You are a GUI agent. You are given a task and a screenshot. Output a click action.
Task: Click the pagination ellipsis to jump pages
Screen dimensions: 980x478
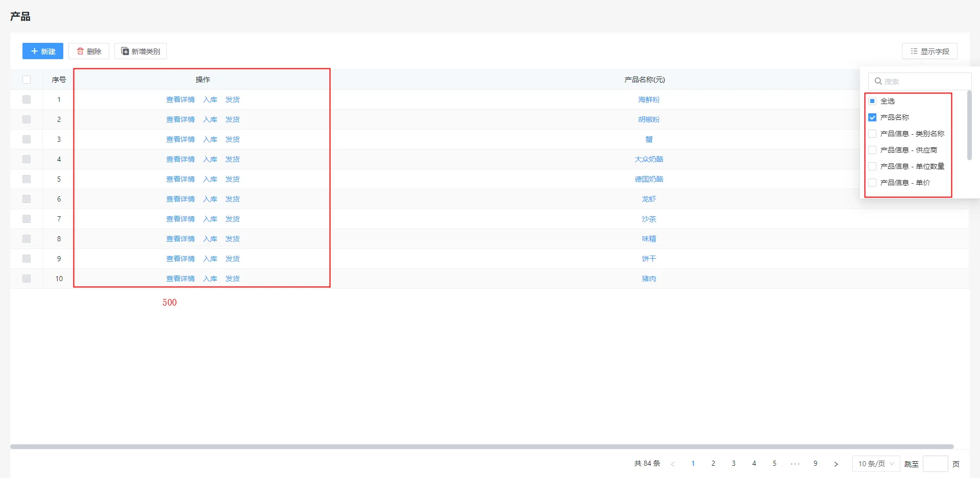[x=795, y=464]
